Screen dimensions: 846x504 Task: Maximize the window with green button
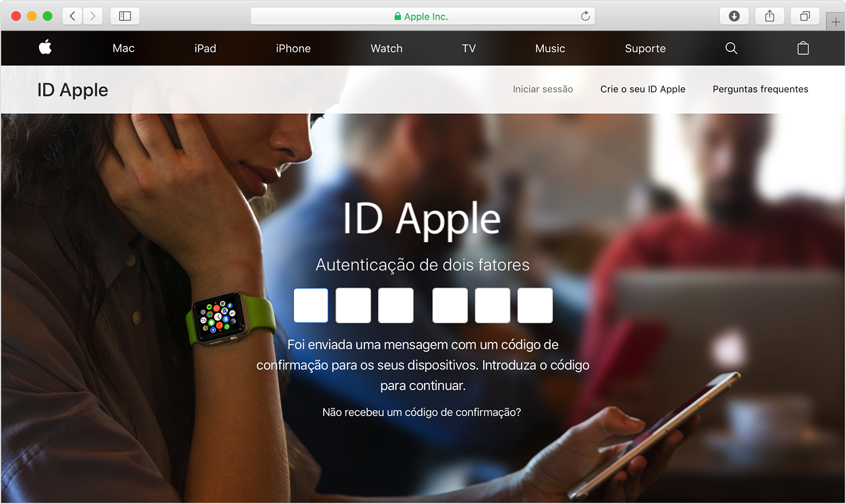48,16
